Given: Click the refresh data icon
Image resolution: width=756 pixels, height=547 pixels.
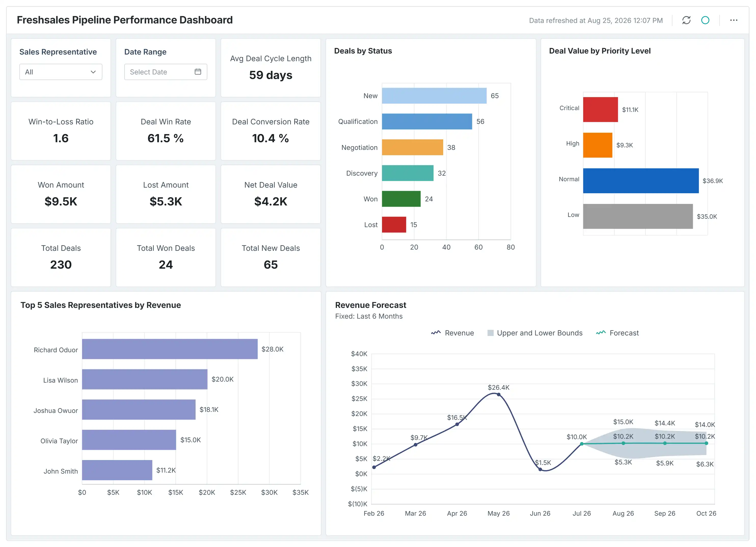Looking at the screenshot, I should 686,20.
